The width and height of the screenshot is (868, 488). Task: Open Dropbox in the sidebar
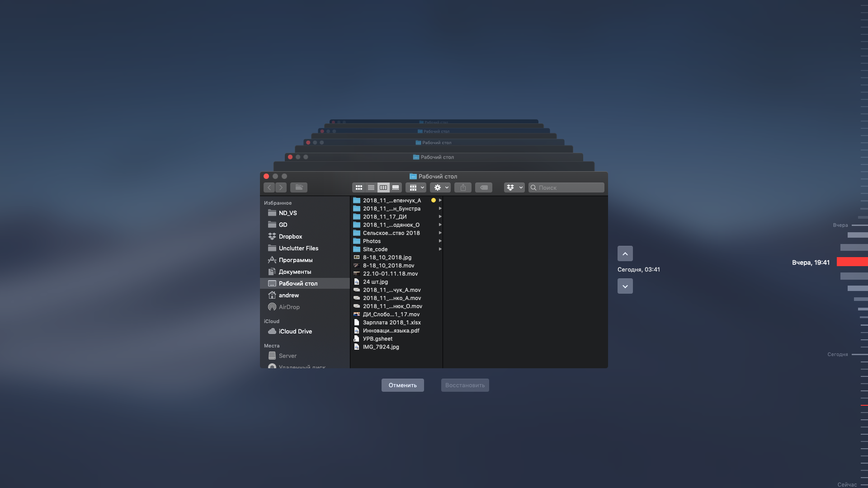[x=290, y=237]
